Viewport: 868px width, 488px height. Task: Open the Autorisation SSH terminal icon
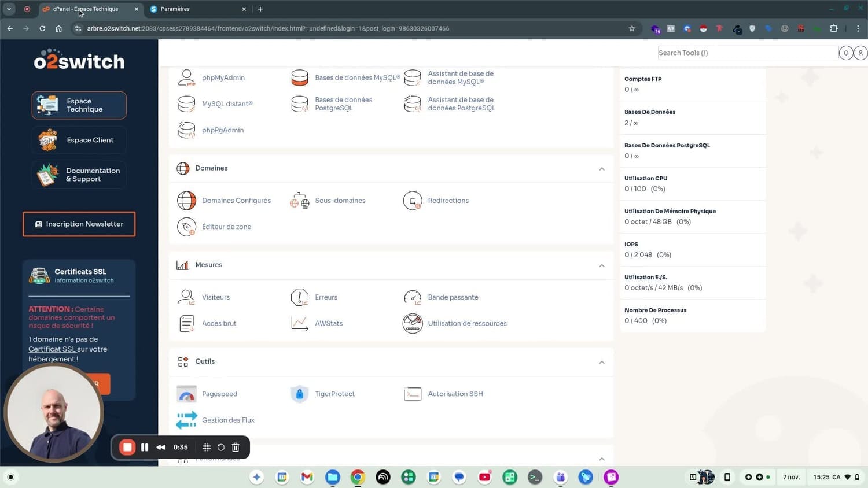tap(413, 394)
